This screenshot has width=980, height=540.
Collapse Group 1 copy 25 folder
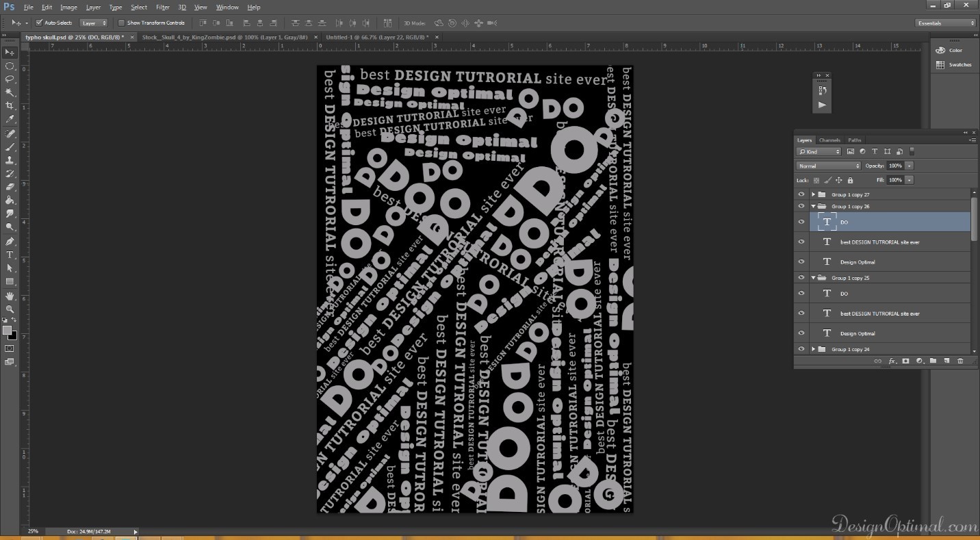(x=813, y=278)
